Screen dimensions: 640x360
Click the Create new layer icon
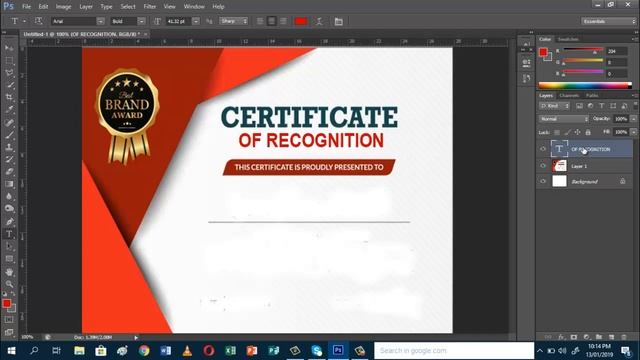coord(611,337)
